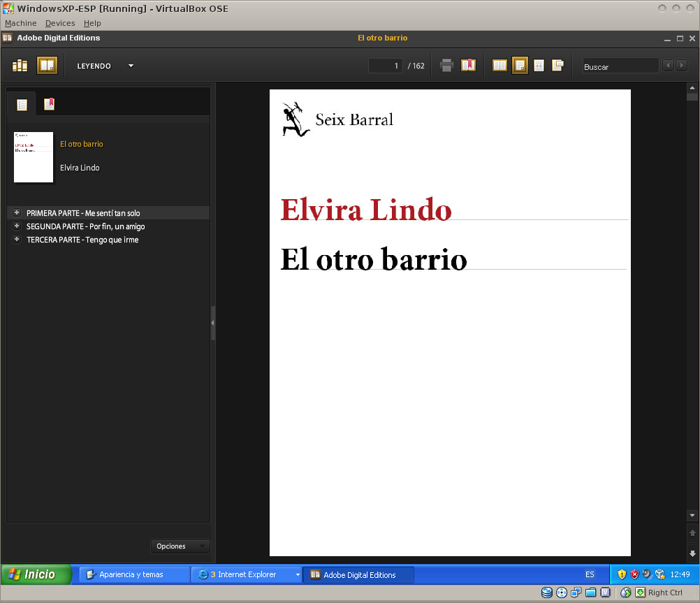Image resolution: width=700 pixels, height=603 pixels.
Task: Open Bookmarks panel tab
Action: [x=49, y=104]
